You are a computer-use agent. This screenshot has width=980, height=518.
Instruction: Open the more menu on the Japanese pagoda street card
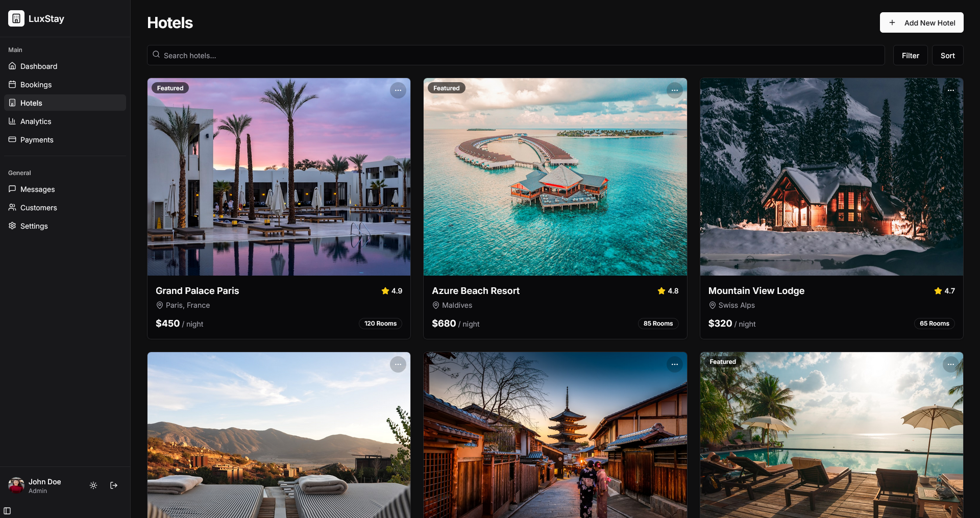674,364
